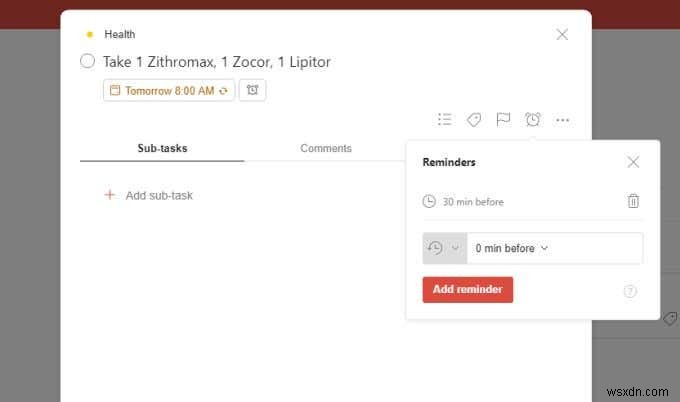The height and width of the screenshot is (402, 680).
Task: Switch to the Sub-tasks tab
Action: pyautogui.click(x=162, y=148)
